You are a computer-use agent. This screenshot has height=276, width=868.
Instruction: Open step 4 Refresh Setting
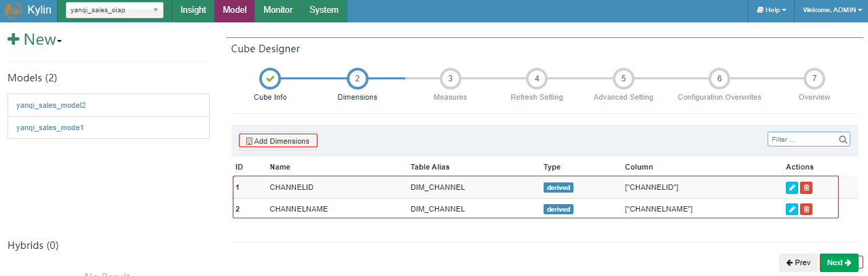[x=537, y=79]
